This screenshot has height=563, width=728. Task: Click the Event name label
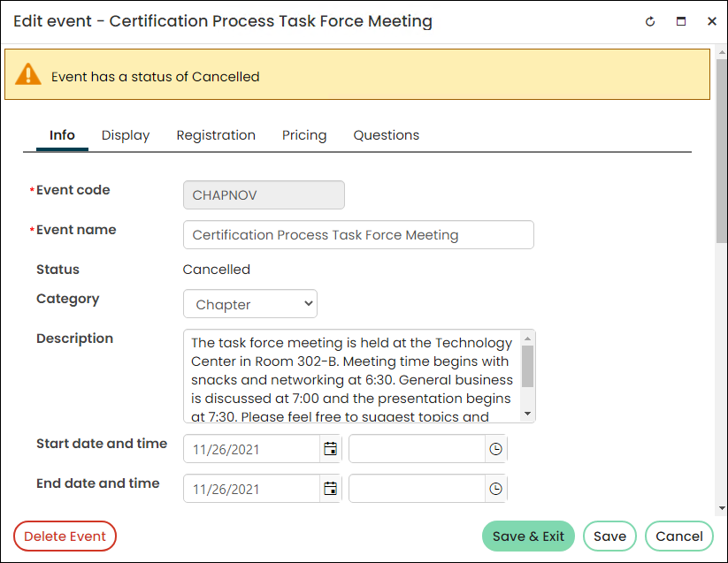(76, 230)
